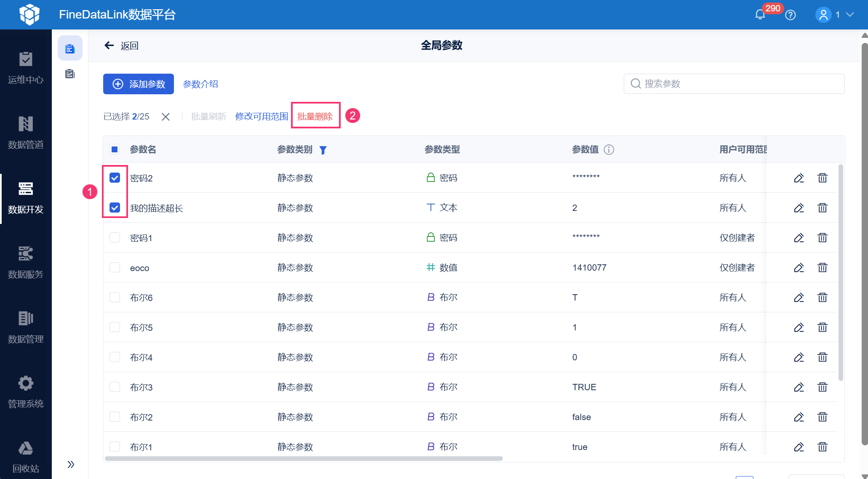868x479 pixels.
Task: Click the back arrow next to 返回
Action: [109, 45]
